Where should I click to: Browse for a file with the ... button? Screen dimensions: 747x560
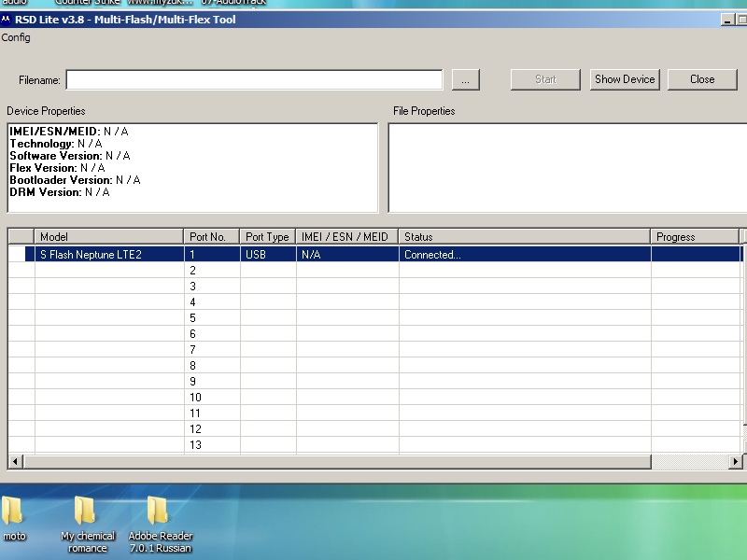click(465, 79)
